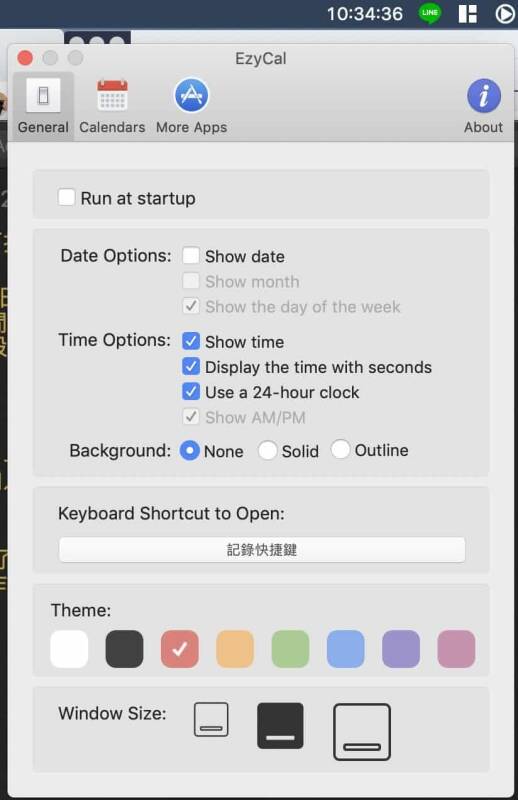The height and width of the screenshot is (800, 518).
Task: Enable Run at startup
Action: coord(66,197)
